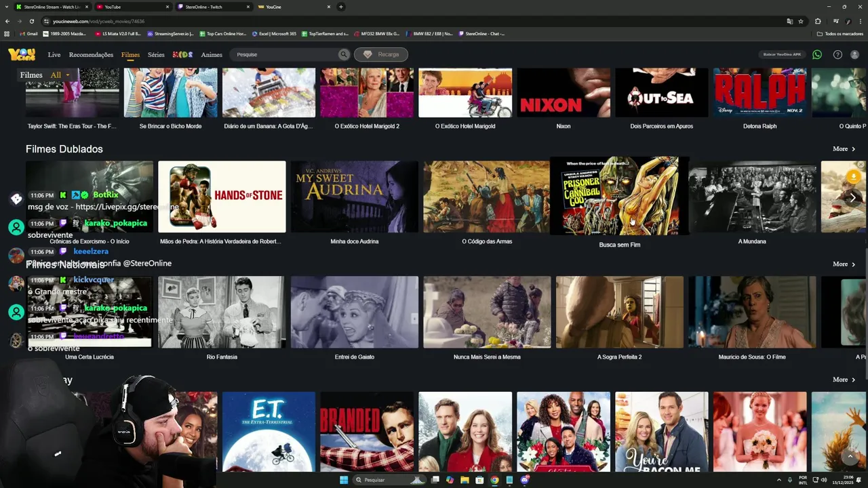This screenshot has width=868, height=488.
Task: Switch to the YouTube browser tab
Action: click(x=132, y=7)
